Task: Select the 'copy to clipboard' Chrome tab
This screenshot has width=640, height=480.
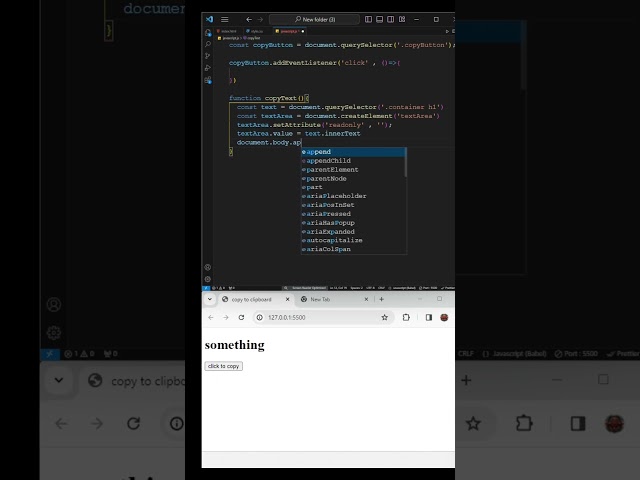Action: [256, 299]
